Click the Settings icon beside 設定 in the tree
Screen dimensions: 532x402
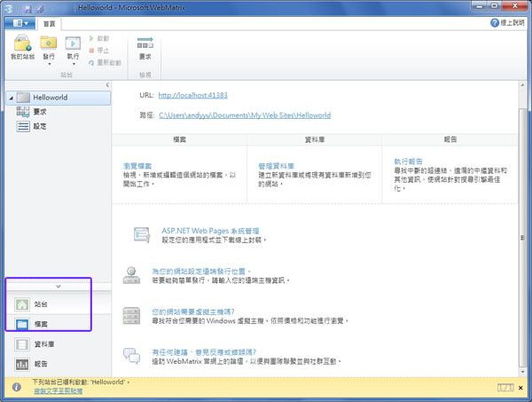coord(23,126)
